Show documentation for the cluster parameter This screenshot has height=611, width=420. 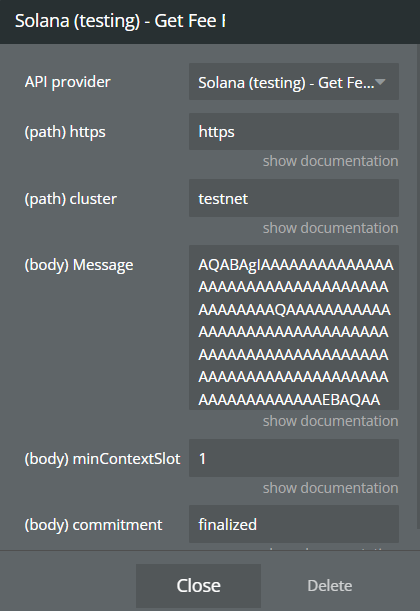click(x=330, y=228)
